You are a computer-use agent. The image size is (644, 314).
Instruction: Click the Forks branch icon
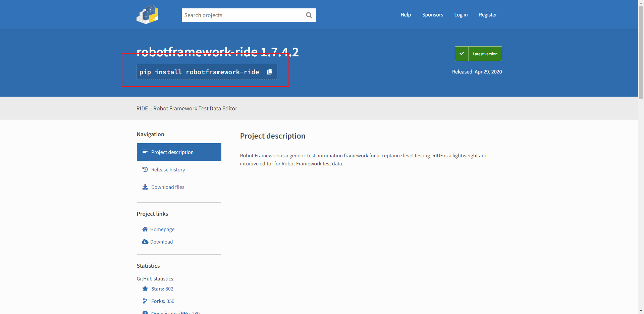tap(145, 301)
